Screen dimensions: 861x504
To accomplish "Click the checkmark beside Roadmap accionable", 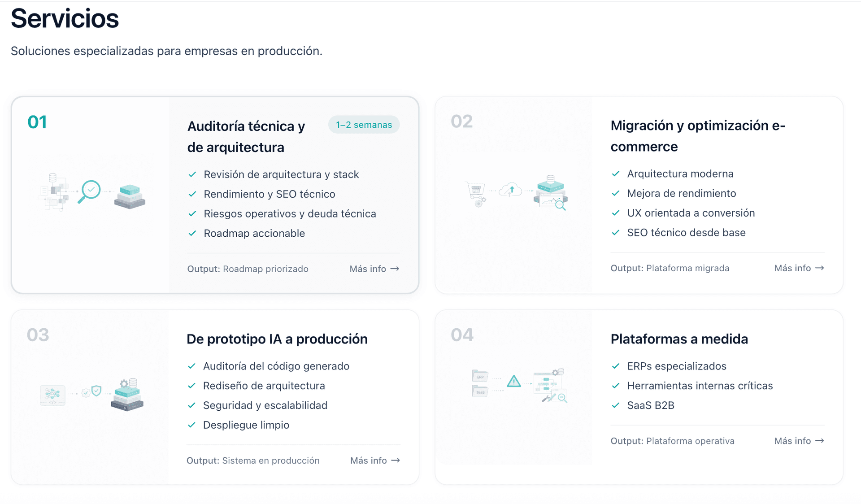I will click(192, 233).
